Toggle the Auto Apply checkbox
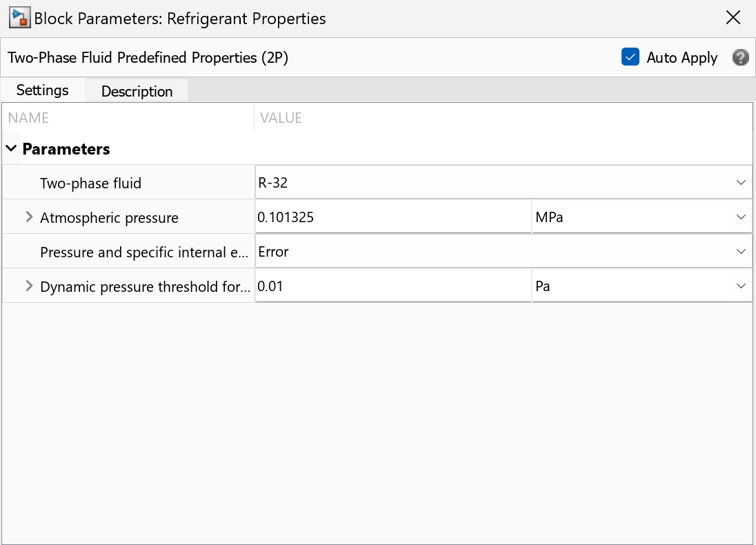The width and height of the screenshot is (756, 545). coord(630,57)
